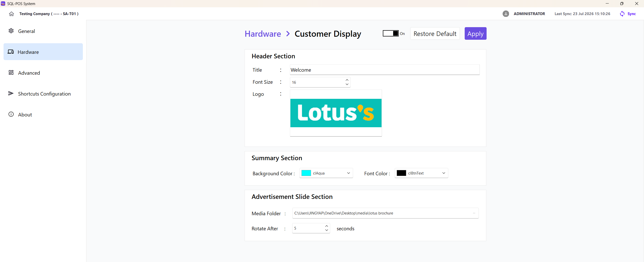
Task: Turn off the Customer Display switch
Action: click(x=390, y=33)
